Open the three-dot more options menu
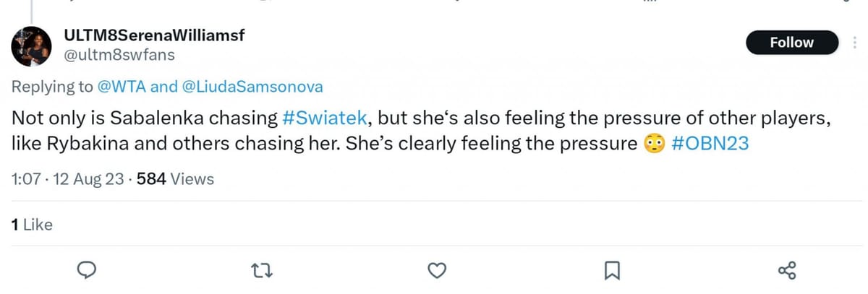Image resolution: width=868 pixels, height=294 pixels. coord(855,43)
